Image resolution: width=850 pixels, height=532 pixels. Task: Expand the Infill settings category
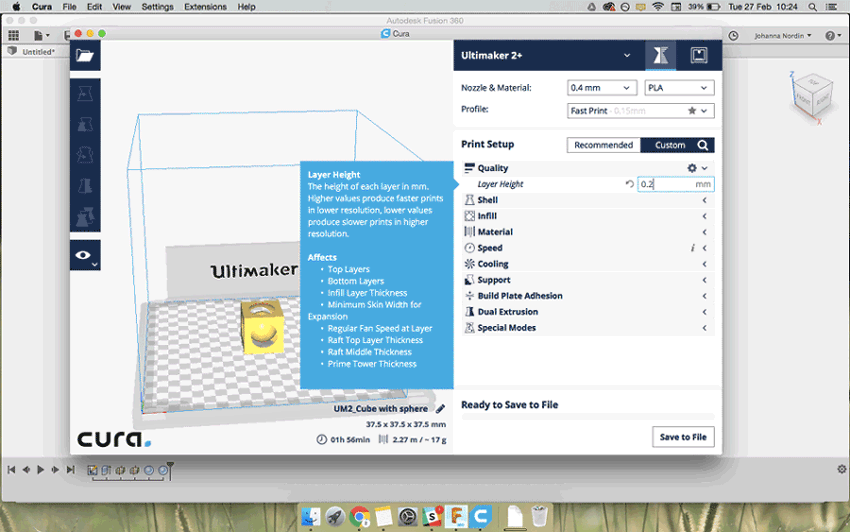point(704,216)
